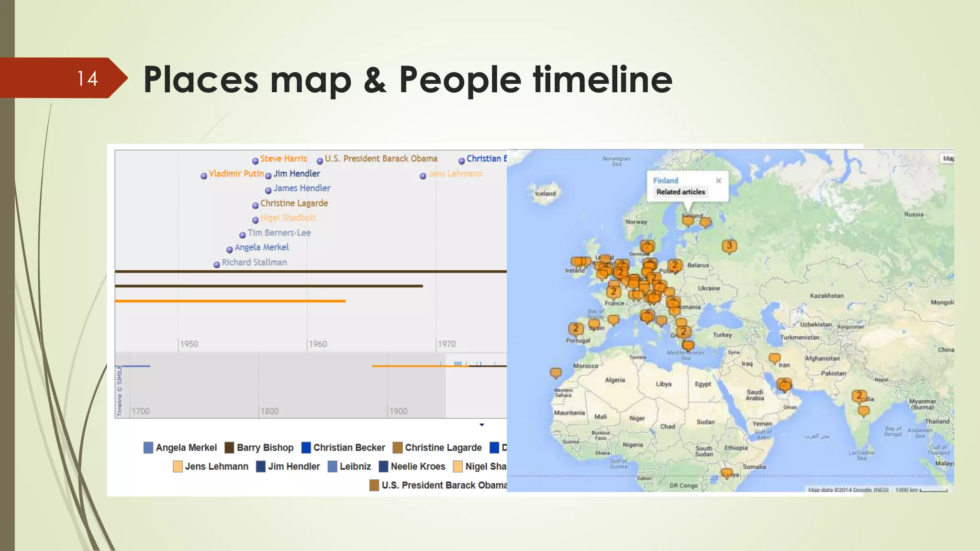
Task: Click the U.S. President Barack Obama legend swatch
Action: [374, 485]
